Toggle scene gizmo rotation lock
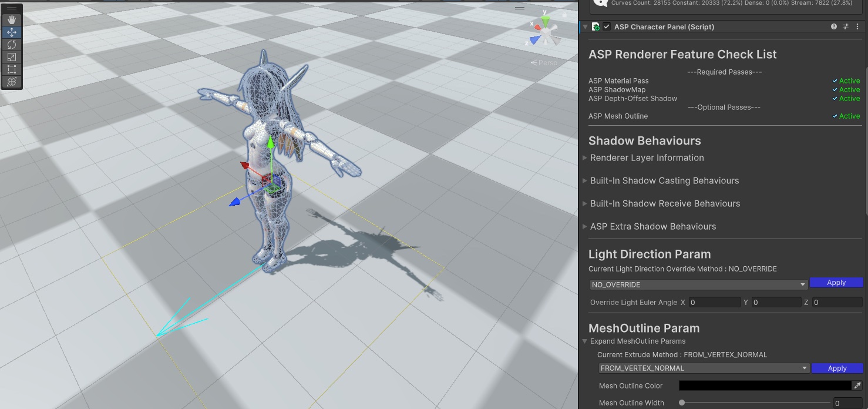This screenshot has height=409, width=868. tap(564, 15)
